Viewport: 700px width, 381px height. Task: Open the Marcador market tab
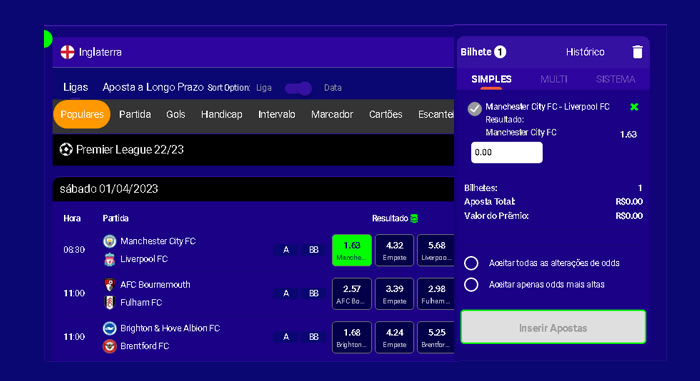tap(332, 114)
